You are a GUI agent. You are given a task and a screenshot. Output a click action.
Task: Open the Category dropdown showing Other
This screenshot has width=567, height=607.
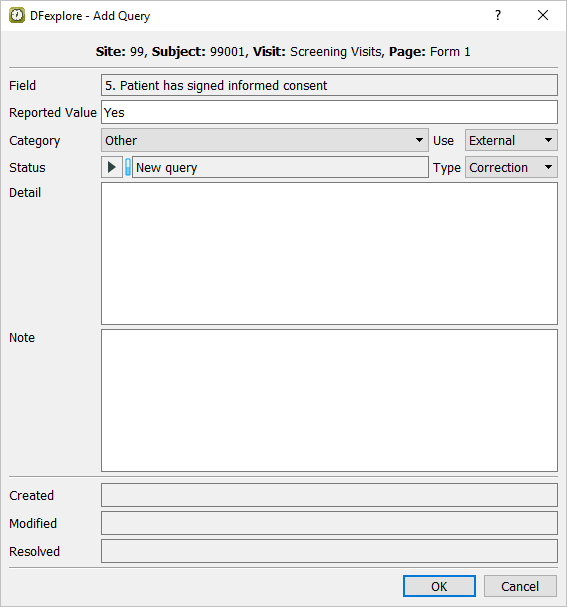pos(265,140)
